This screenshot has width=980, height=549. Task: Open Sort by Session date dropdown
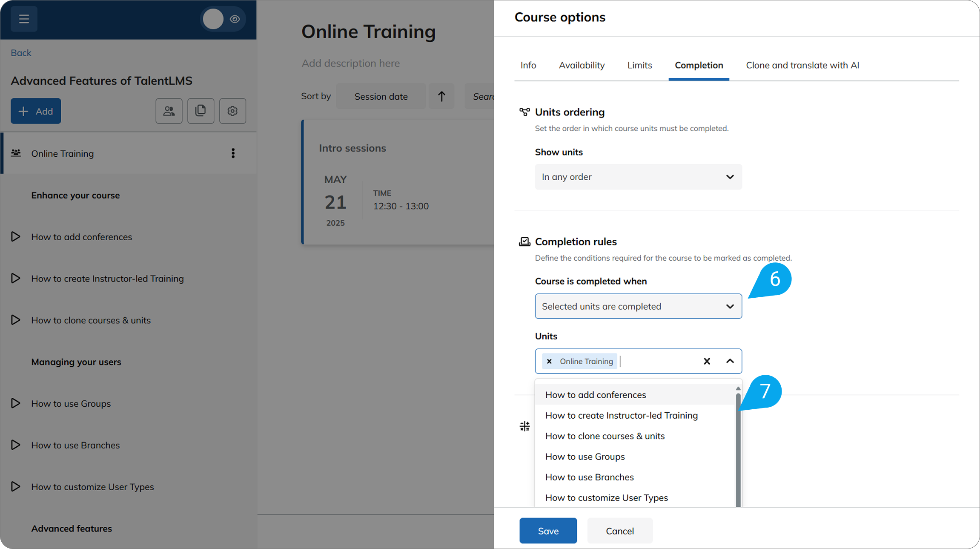(381, 97)
